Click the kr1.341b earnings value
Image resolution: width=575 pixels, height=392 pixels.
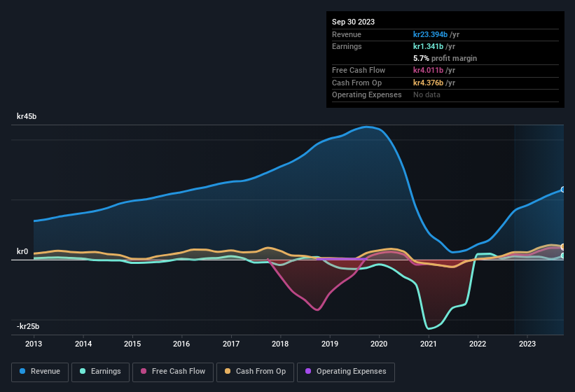pyautogui.click(x=428, y=46)
